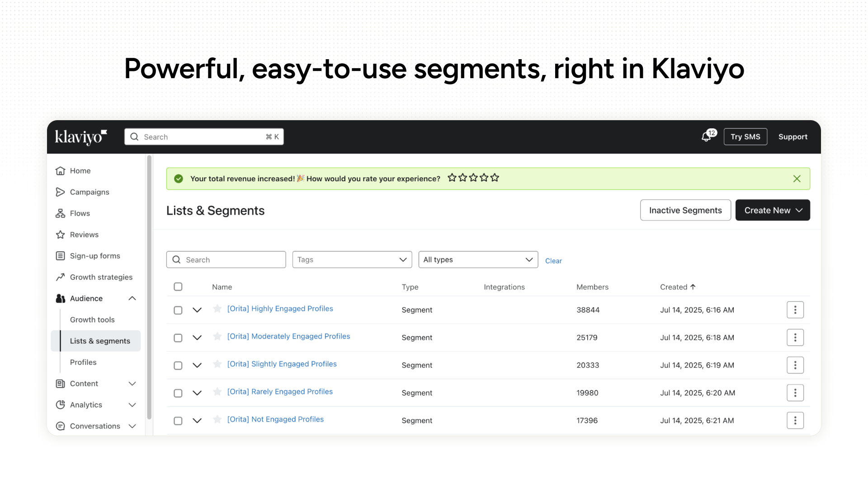Check the select-all checkbox in table header
Viewport: 868px width, 488px height.
178,286
